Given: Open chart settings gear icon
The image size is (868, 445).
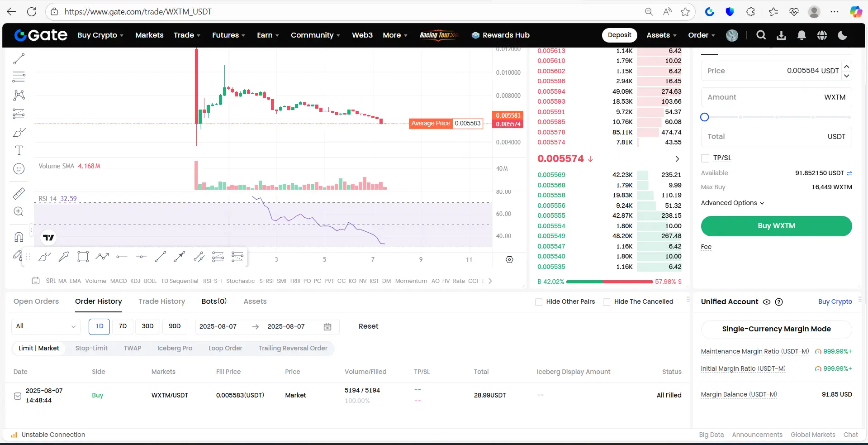Looking at the screenshot, I should tap(509, 259).
